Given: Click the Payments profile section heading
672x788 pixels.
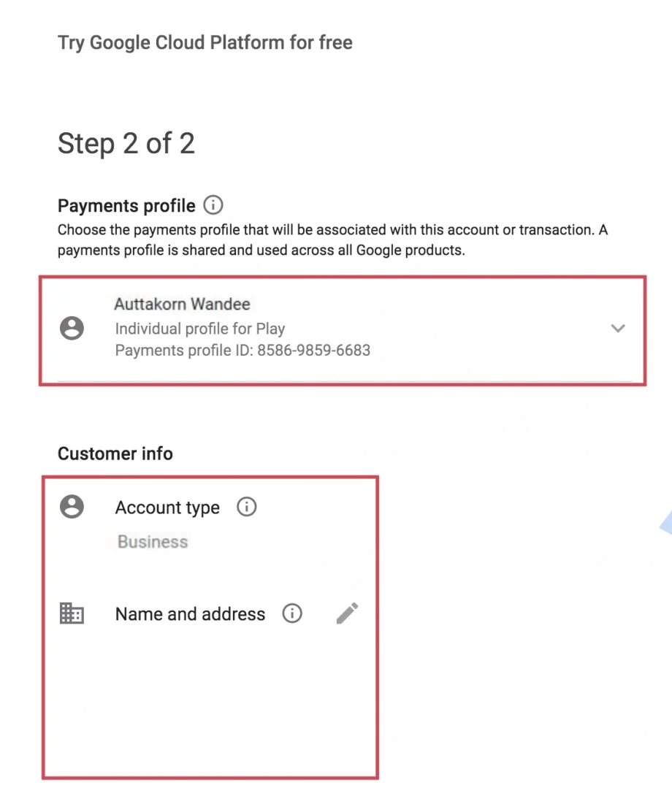Looking at the screenshot, I should click(x=126, y=205).
